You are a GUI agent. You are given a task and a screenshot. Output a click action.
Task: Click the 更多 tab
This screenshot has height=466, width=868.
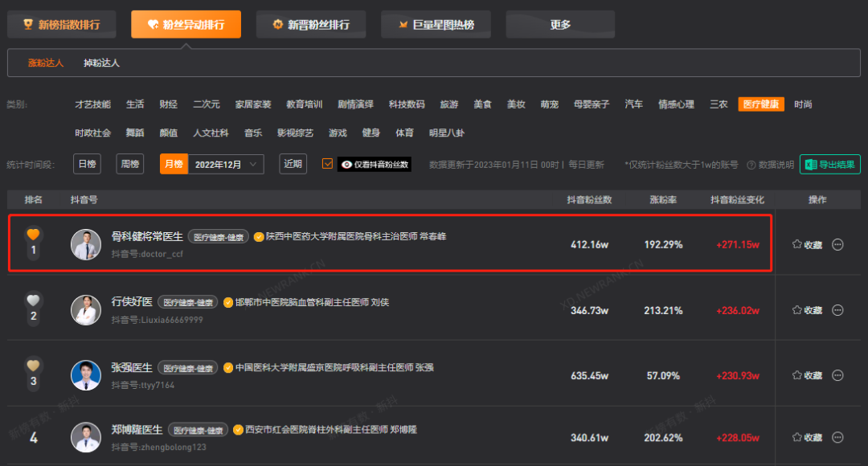[560, 24]
